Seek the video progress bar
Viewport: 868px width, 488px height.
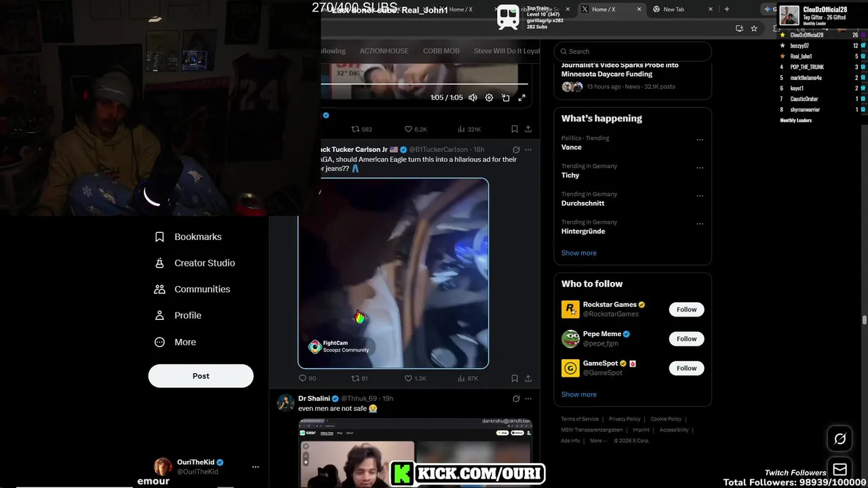424,85
